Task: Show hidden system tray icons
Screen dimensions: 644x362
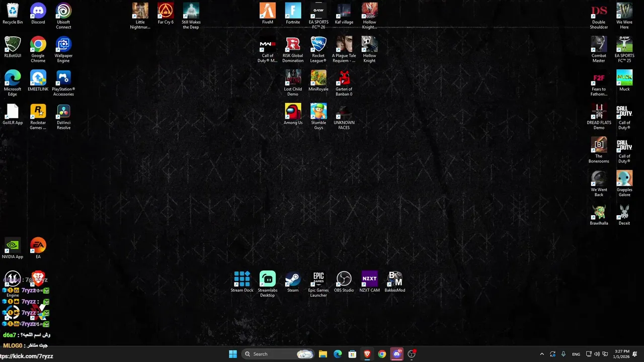Action: point(542,354)
